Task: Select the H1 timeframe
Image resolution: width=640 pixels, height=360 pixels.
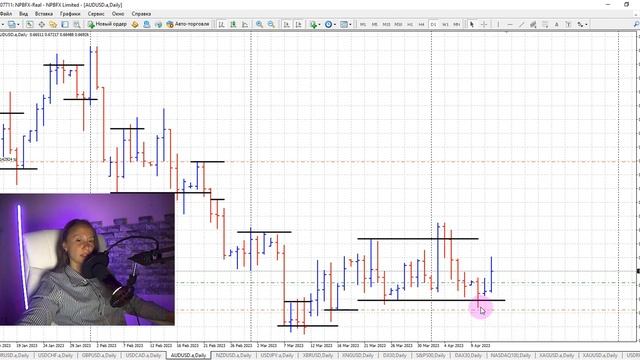Action: [410, 24]
